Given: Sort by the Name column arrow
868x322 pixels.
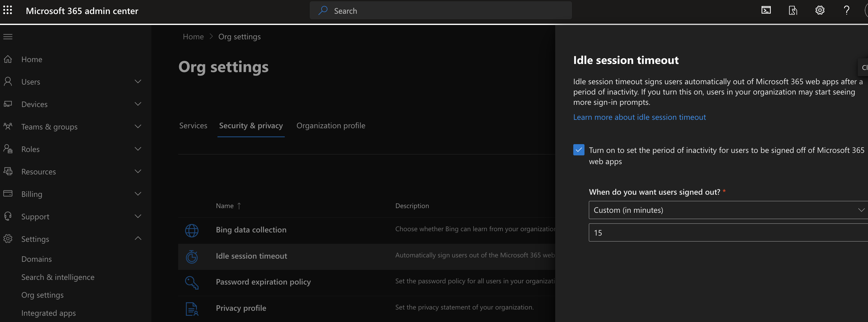Looking at the screenshot, I should click(x=239, y=206).
